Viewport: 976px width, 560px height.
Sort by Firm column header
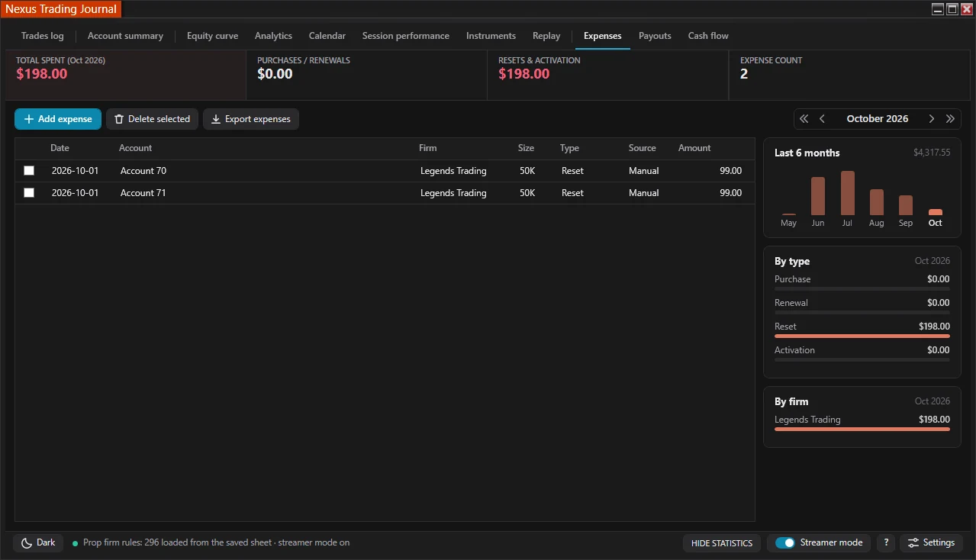(x=427, y=148)
